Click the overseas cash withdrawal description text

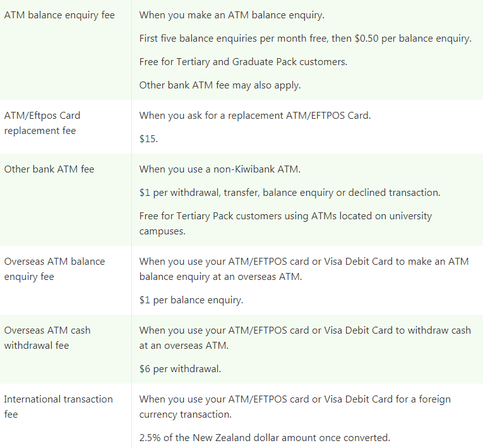pos(305,338)
